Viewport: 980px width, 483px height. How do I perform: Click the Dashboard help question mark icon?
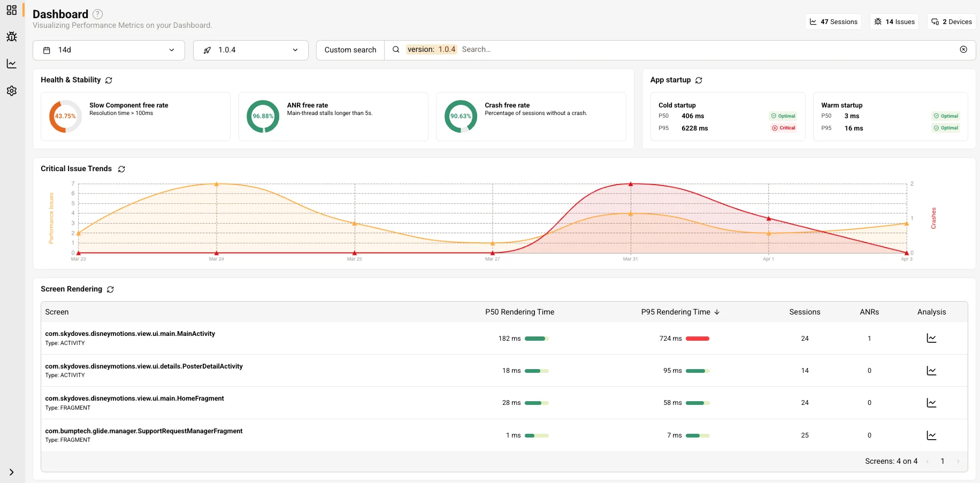pyautogui.click(x=97, y=14)
